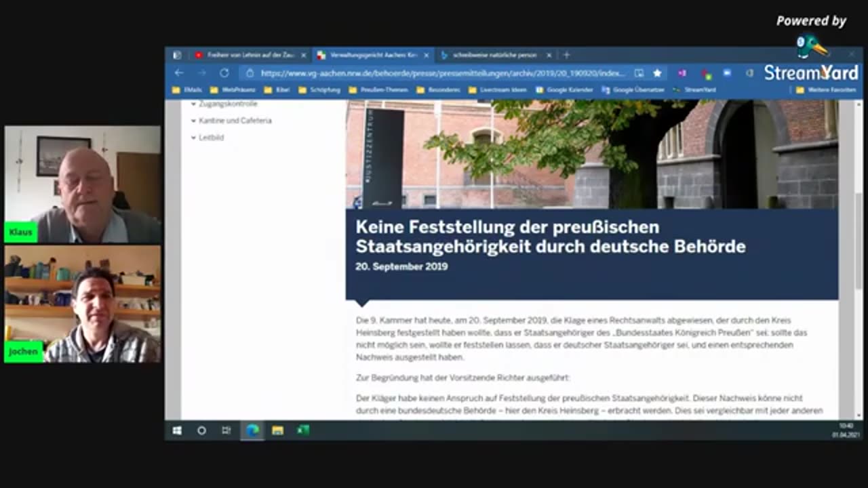The width and height of the screenshot is (868, 488).
Task: Click the Justizzentrum header image
Action: click(592, 154)
